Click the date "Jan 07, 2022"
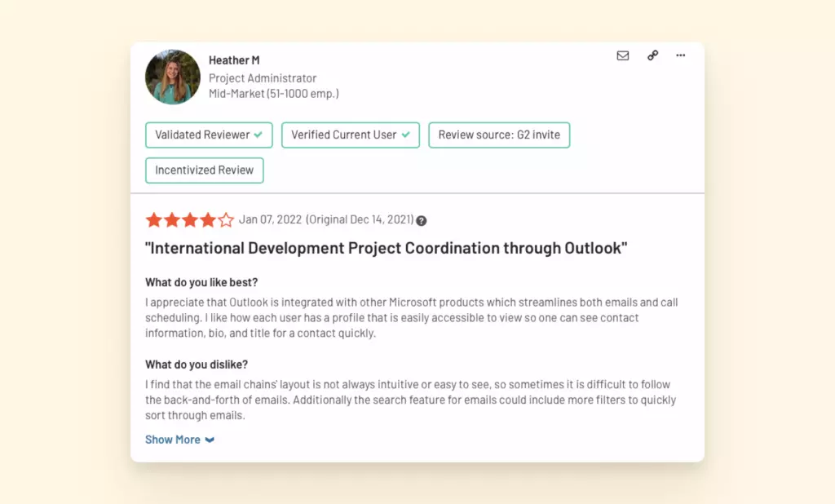The image size is (835, 504). pos(270,219)
